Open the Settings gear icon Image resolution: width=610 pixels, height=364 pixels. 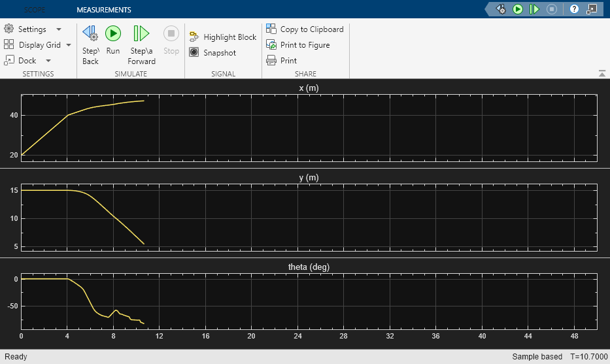[x=8, y=29]
